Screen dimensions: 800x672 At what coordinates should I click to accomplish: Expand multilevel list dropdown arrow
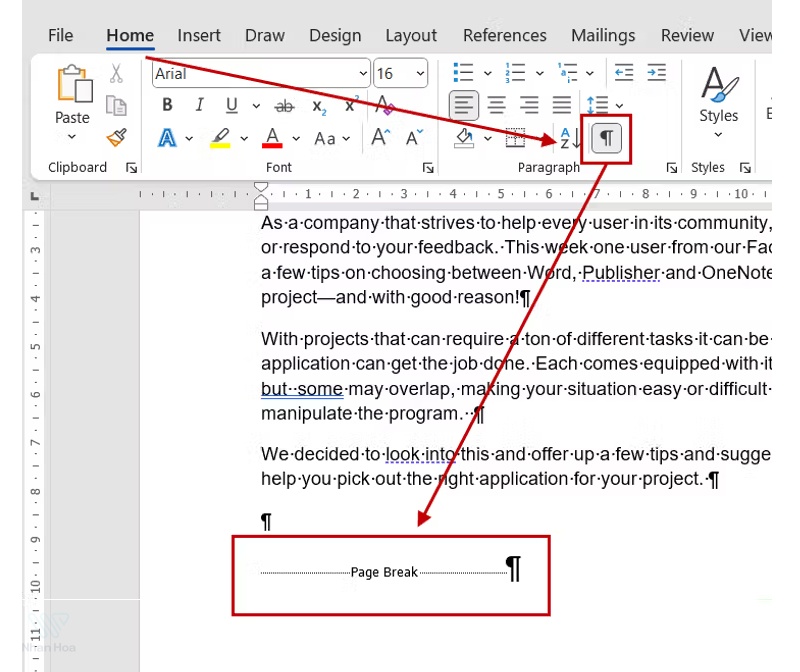point(590,73)
